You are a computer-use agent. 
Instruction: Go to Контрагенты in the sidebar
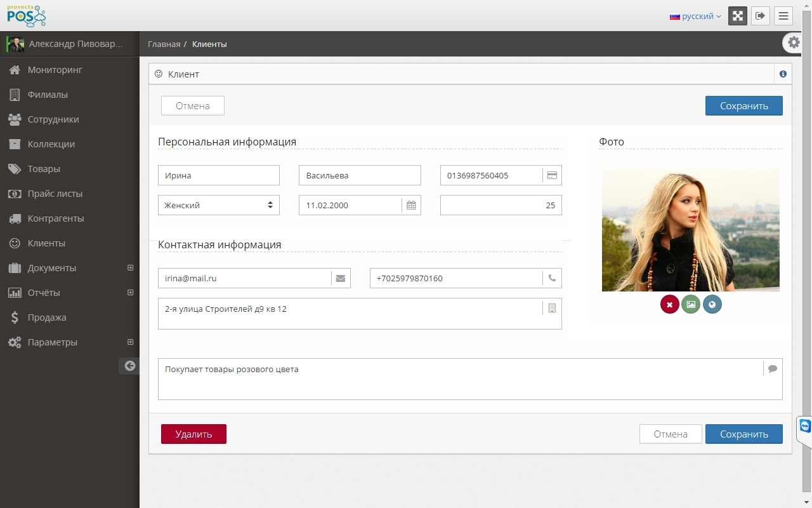[55, 218]
